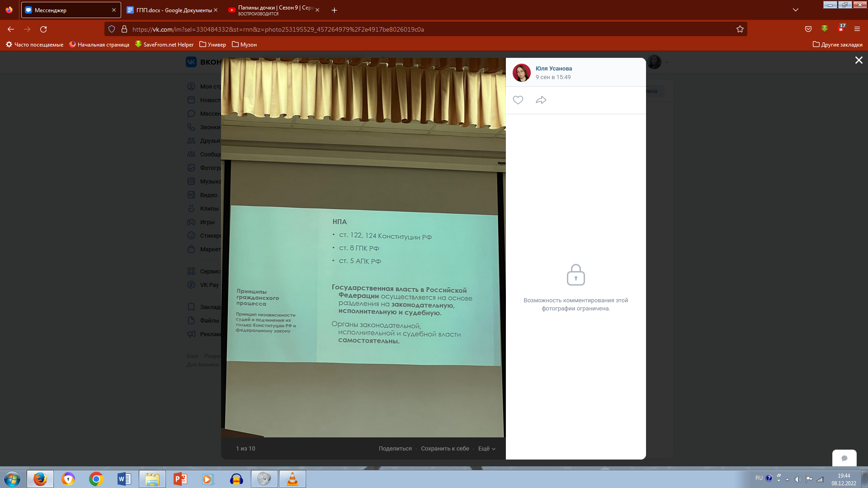Close the Папины дочки tab

pos(317,10)
